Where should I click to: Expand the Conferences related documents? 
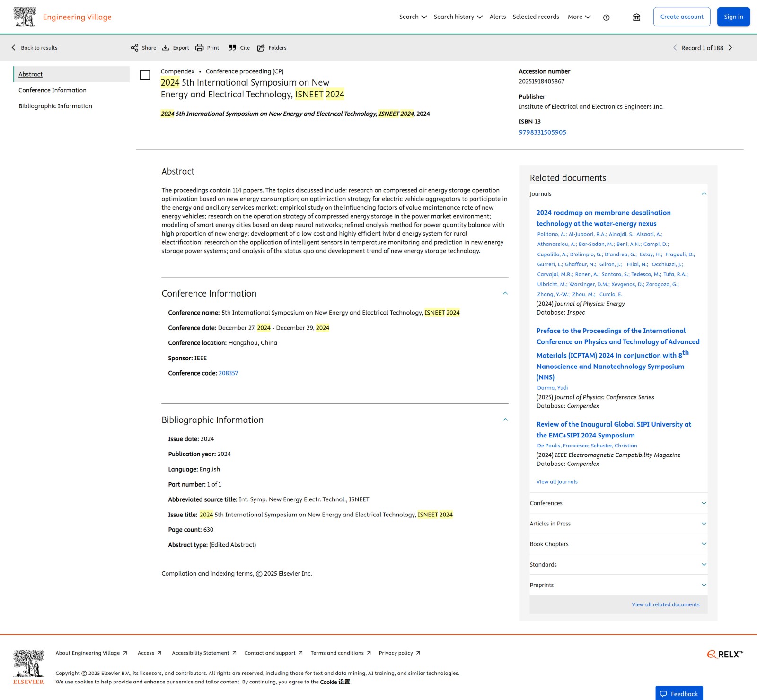tap(704, 503)
